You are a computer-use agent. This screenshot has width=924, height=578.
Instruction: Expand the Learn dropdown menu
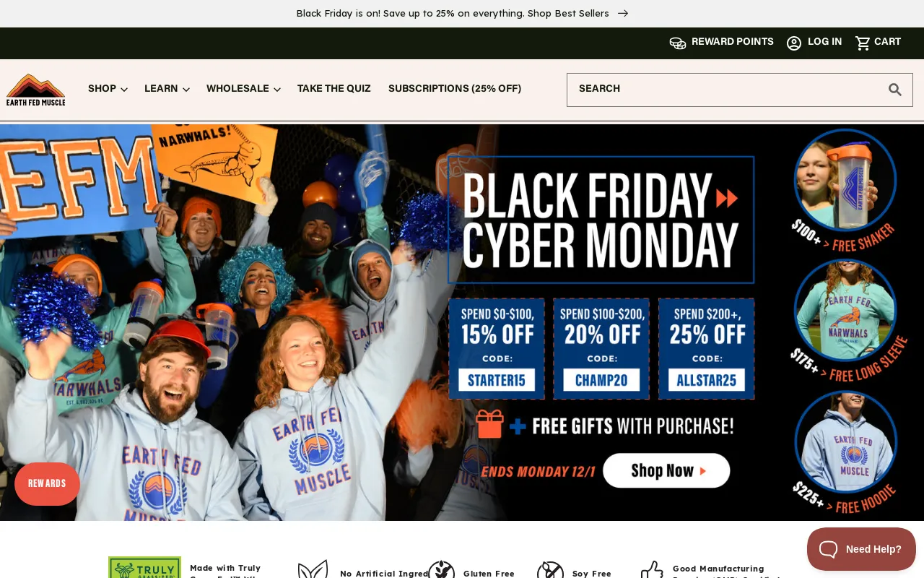(167, 89)
